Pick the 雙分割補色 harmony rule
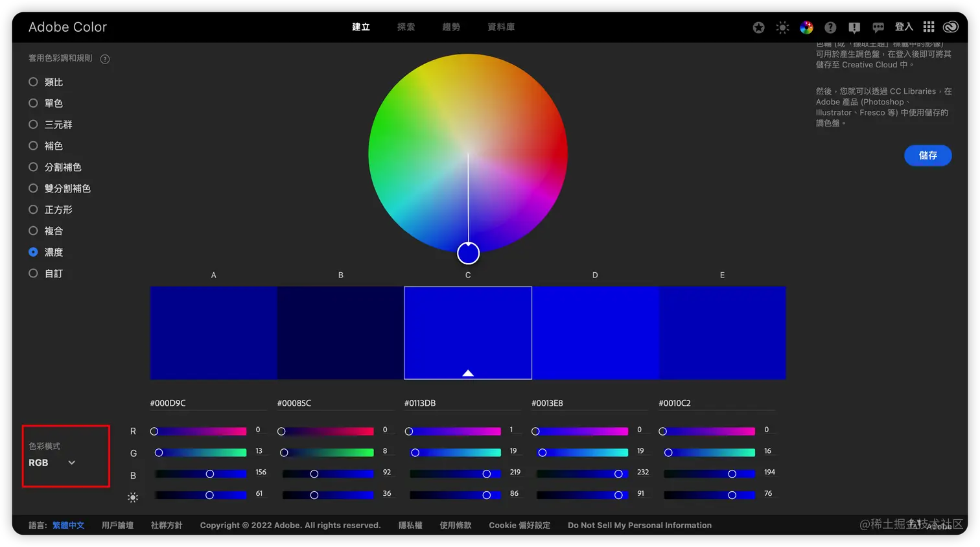This screenshot has height=547, width=980. 60,189
